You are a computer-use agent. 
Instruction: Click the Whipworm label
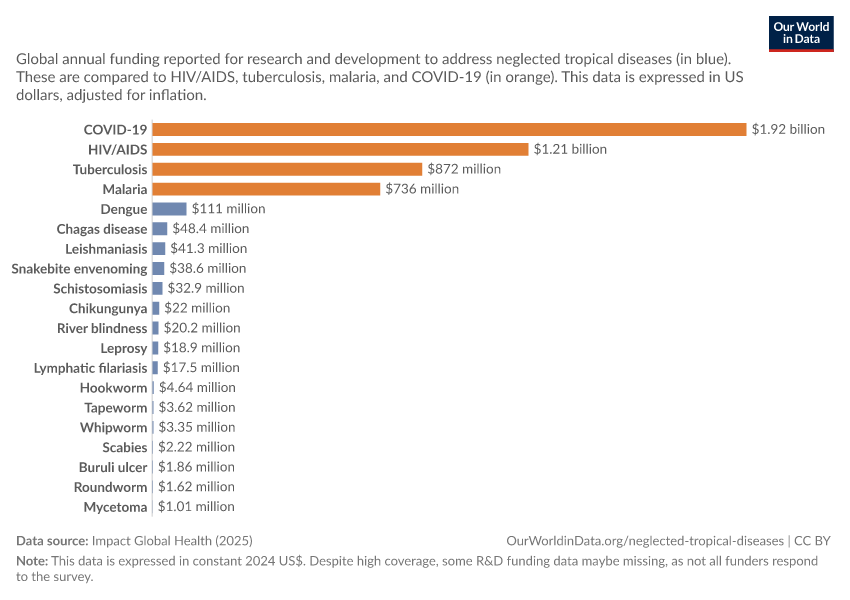(x=114, y=428)
